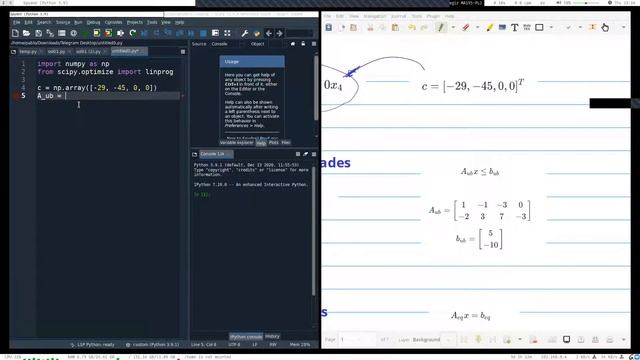Open Spyder's Debug menu

(x=93, y=22)
